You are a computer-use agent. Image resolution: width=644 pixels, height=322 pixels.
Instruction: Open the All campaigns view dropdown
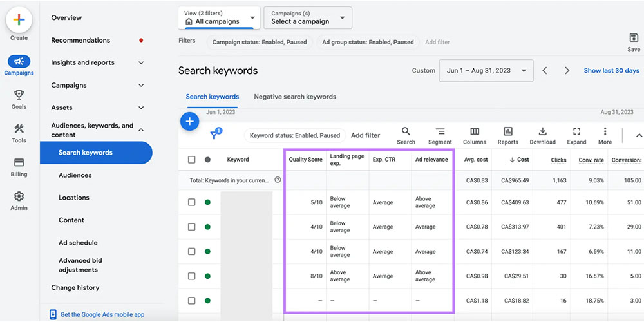click(220, 17)
